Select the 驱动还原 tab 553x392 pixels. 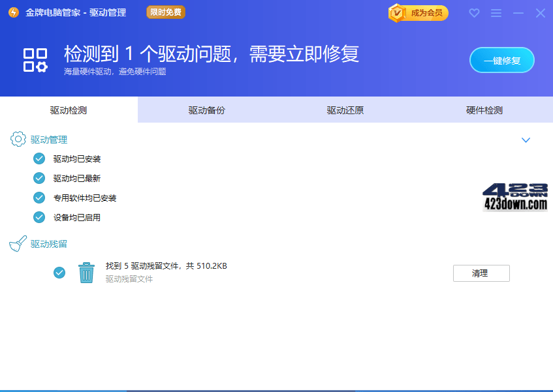tap(344, 110)
